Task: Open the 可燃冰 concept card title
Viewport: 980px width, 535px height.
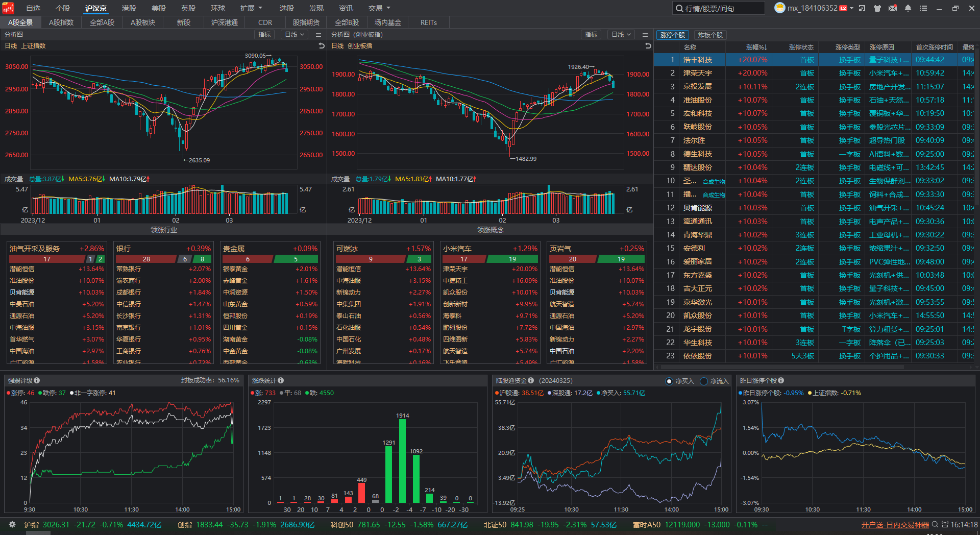Action: click(x=347, y=249)
